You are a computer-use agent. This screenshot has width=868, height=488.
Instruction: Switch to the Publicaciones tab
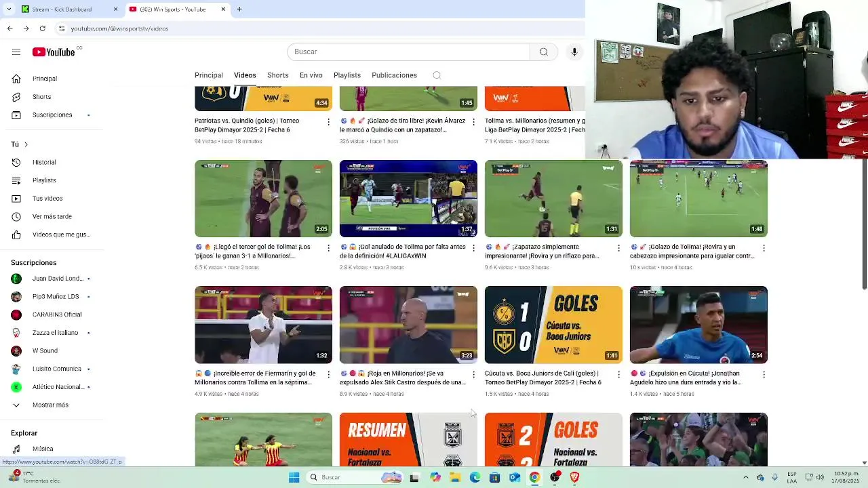[x=394, y=75]
